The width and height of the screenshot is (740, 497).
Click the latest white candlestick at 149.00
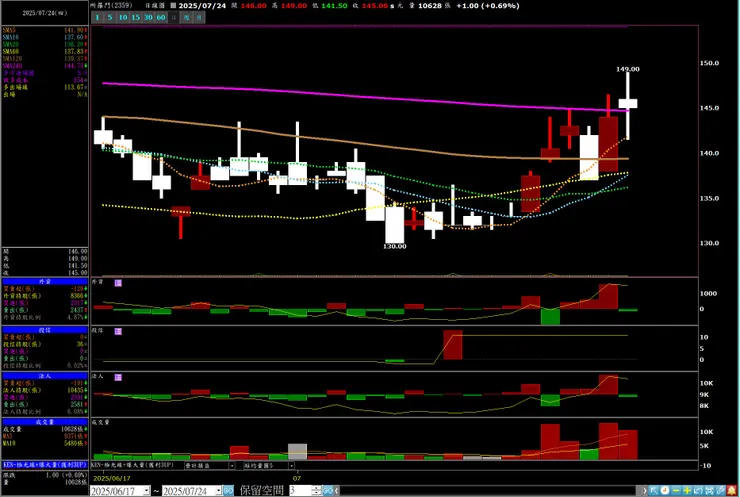[x=628, y=104]
